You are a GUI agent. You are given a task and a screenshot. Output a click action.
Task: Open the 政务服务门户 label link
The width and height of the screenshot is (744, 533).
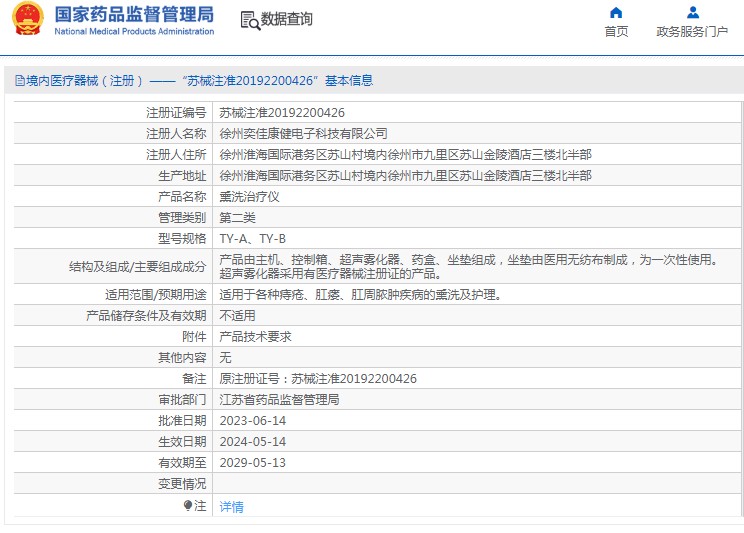point(692,32)
